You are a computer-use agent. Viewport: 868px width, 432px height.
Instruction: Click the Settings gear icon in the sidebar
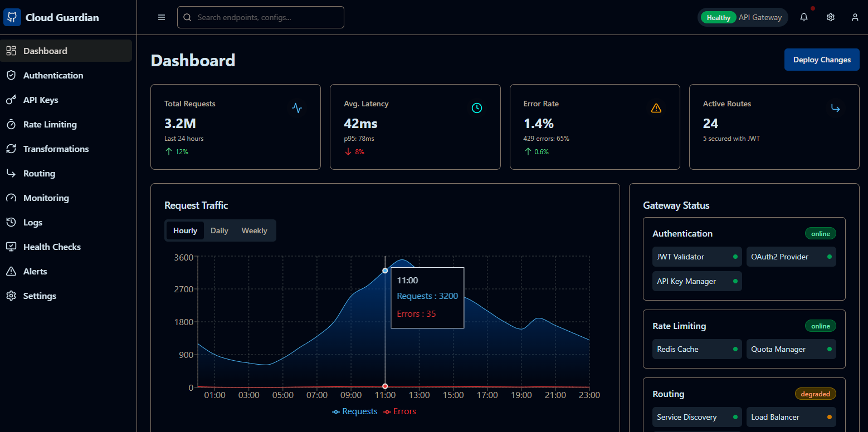[11, 296]
